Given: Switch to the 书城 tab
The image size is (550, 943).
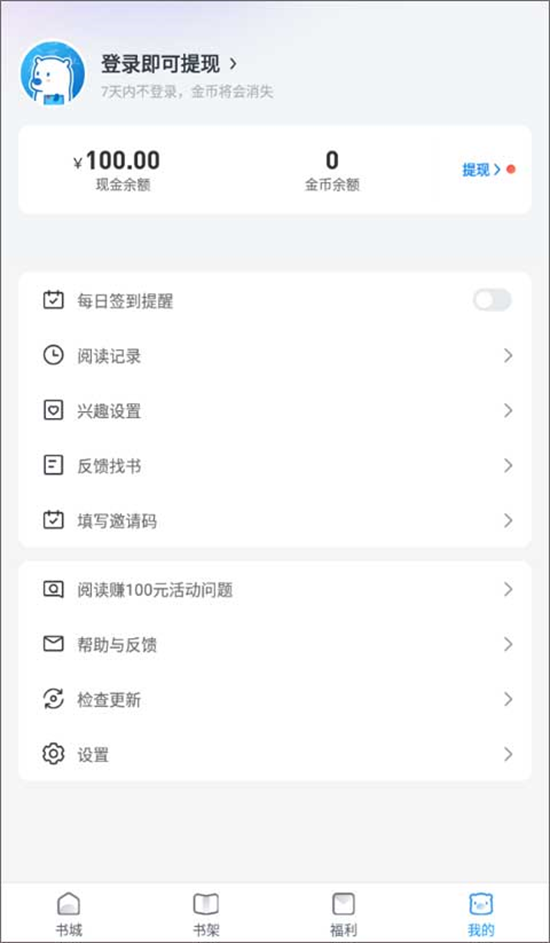Looking at the screenshot, I should [69, 914].
